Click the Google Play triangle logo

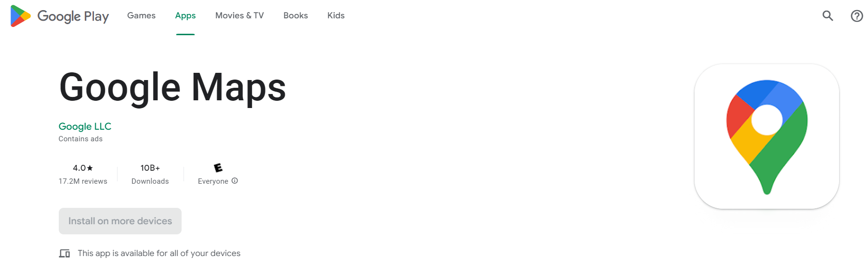pos(20,16)
